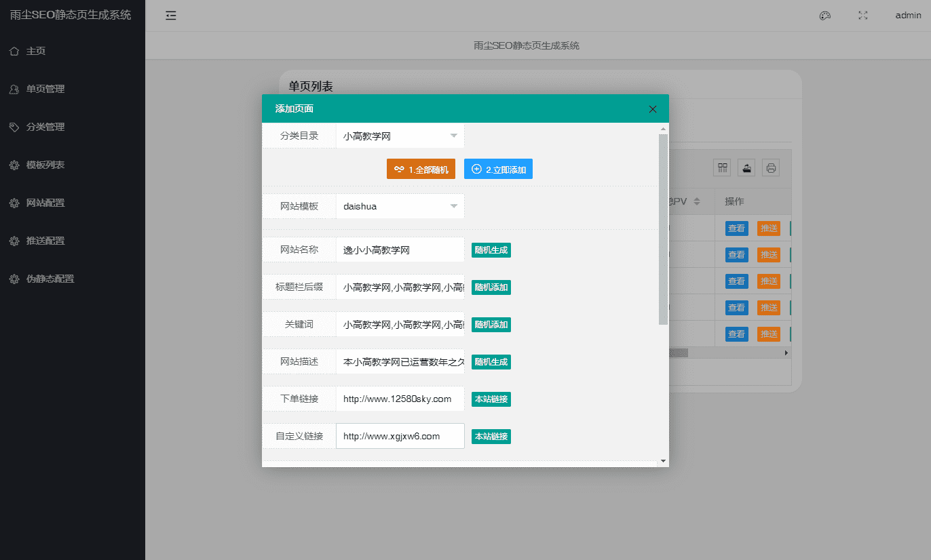Switch to fullscreen using the header icon

point(863,16)
